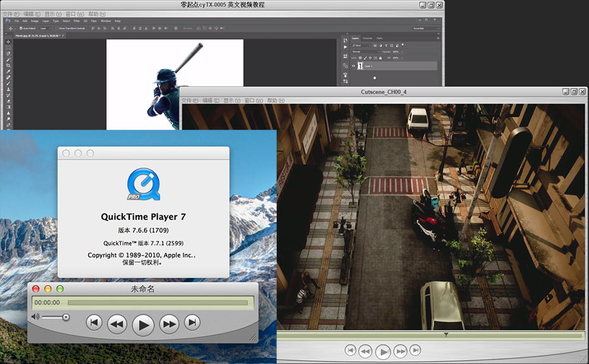The height and width of the screenshot is (364, 589).
Task: Toggle Show Transform Controls checkbox
Action: pyautogui.click(x=57, y=28)
